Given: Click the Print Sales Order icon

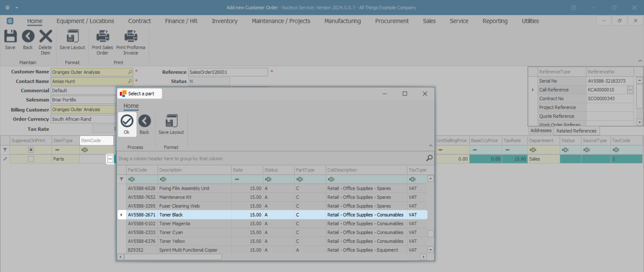Looking at the screenshot, I should coord(102,36).
